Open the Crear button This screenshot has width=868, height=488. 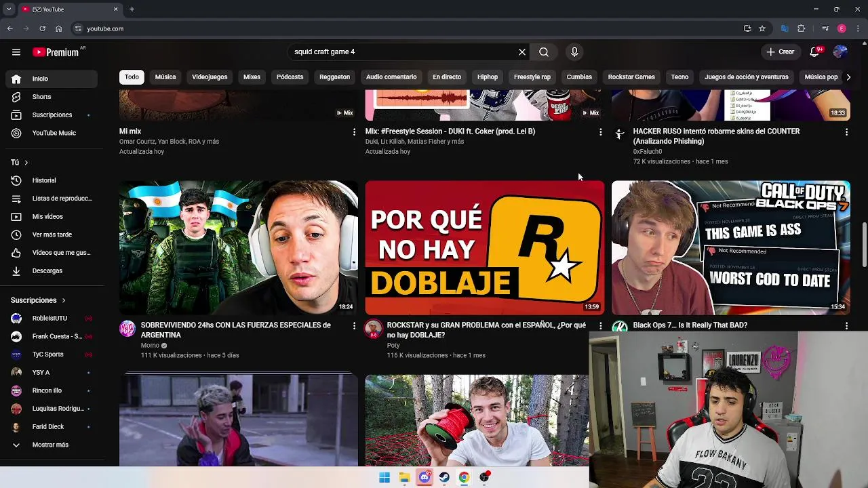pos(780,52)
